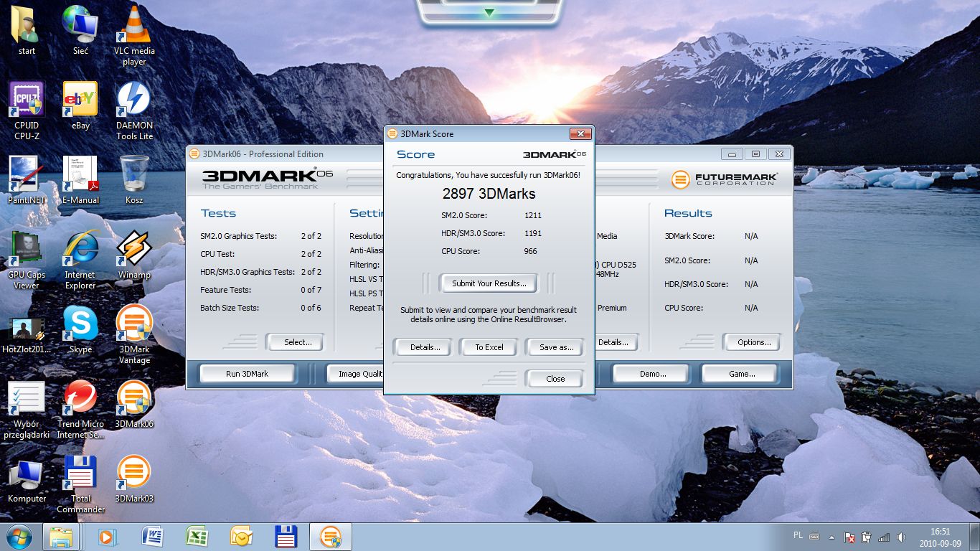Select the 3DMark03 desktop shortcut

pos(134,479)
